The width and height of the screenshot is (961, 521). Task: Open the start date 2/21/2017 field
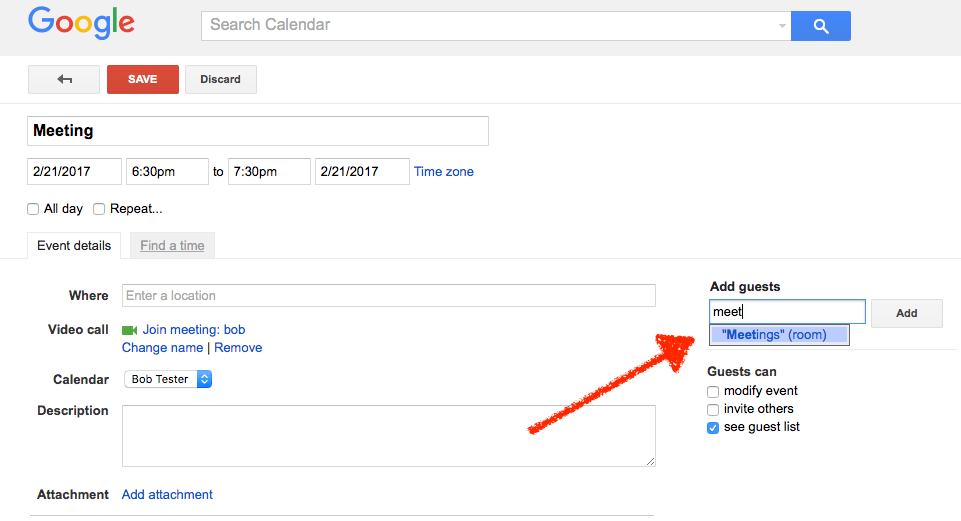[x=74, y=172]
